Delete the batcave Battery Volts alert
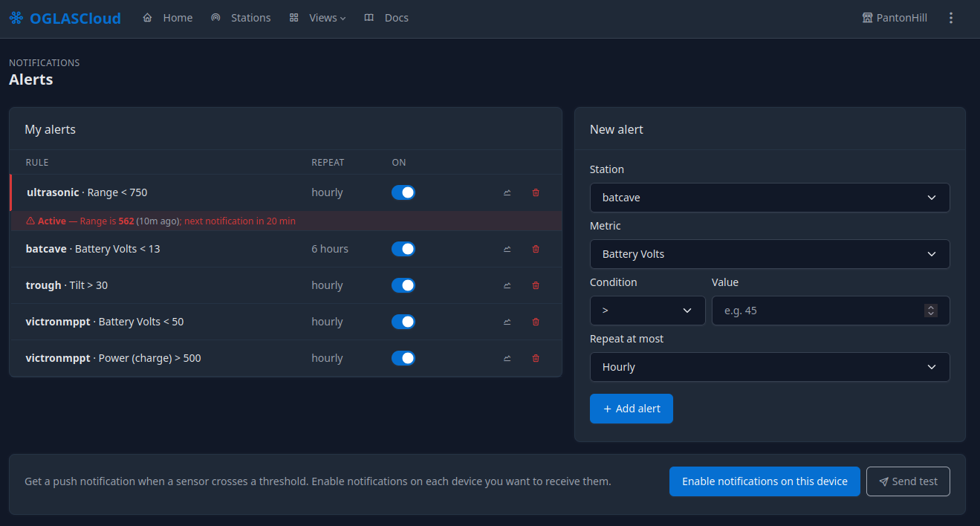980x526 pixels. click(x=536, y=249)
